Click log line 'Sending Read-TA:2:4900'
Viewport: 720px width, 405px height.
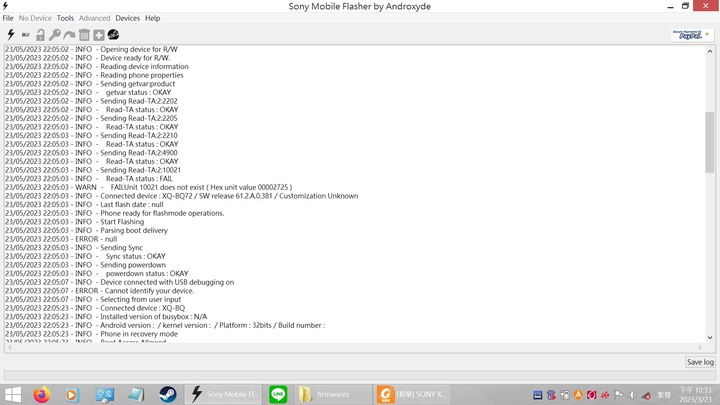point(91,153)
